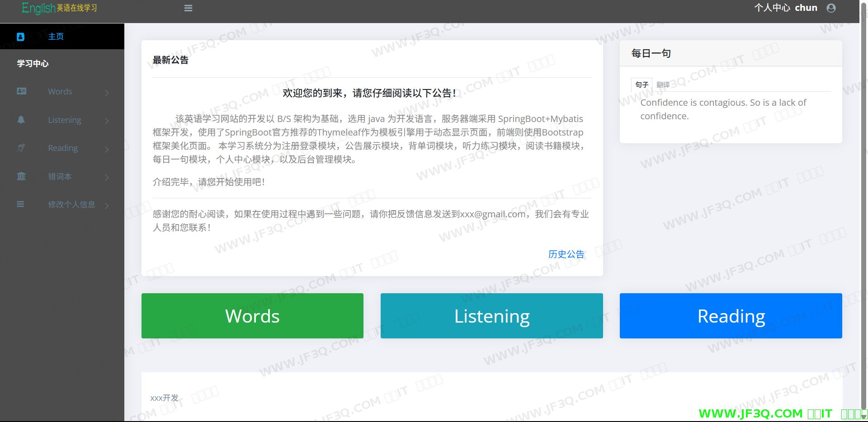Expand the Listening chevron in sidebar
The image size is (868, 422).
107,121
